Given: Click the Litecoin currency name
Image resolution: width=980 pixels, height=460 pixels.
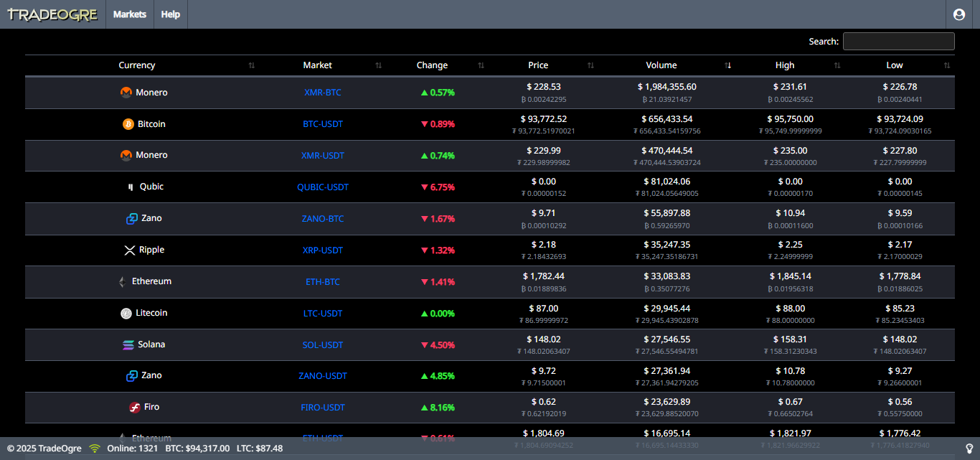Looking at the screenshot, I should coord(151,313).
